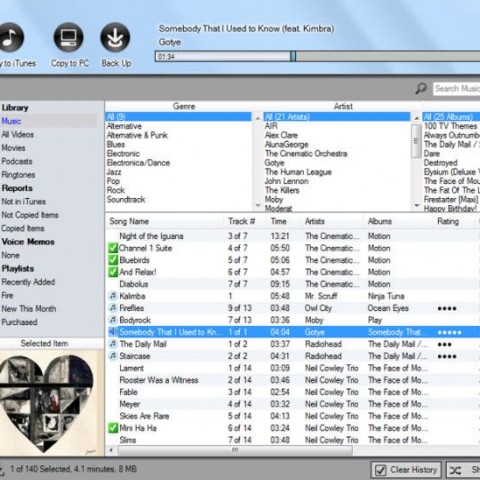Select the Night of the Iguana song
Image resolution: width=480 pixels, height=480 pixels.
151,236
